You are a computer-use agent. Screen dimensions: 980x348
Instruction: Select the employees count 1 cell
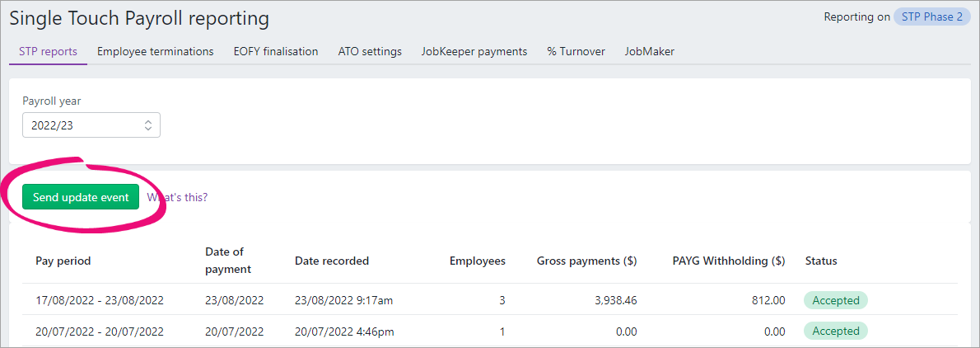click(x=502, y=332)
